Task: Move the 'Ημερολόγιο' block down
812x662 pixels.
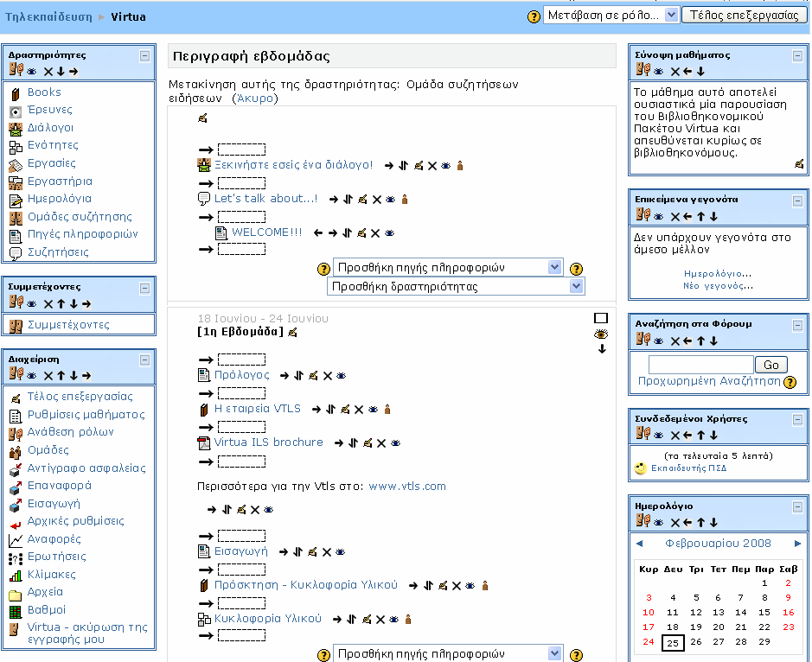Action: pyautogui.click(x=713, y=523)
